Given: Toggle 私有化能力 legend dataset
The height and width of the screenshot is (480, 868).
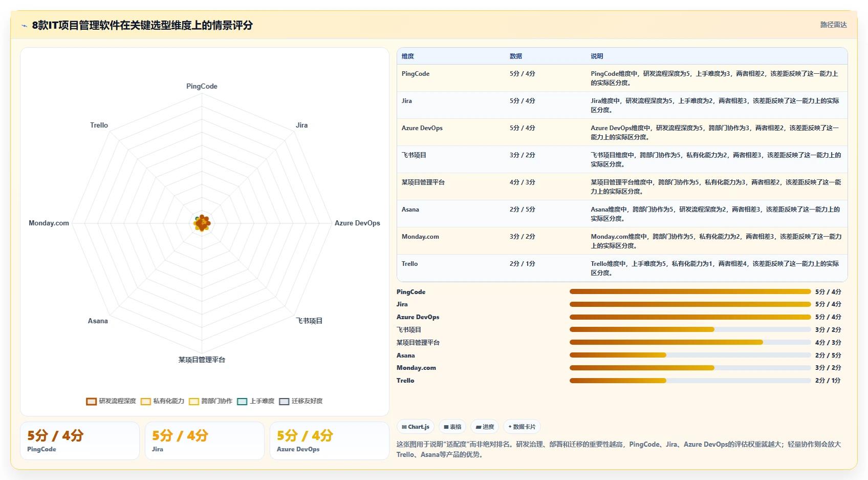Looking at the screenshot, I should pos(163,401).
